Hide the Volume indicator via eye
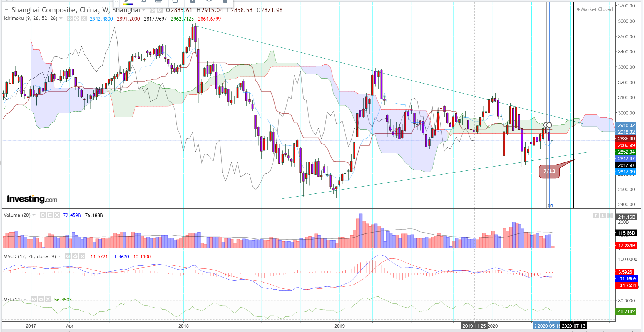Image resolution: width=644 pixels, height=332 pixels. tap(43, 215)
